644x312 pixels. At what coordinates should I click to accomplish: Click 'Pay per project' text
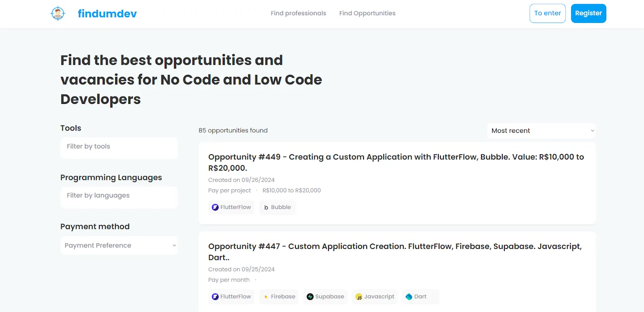(229, 190)
